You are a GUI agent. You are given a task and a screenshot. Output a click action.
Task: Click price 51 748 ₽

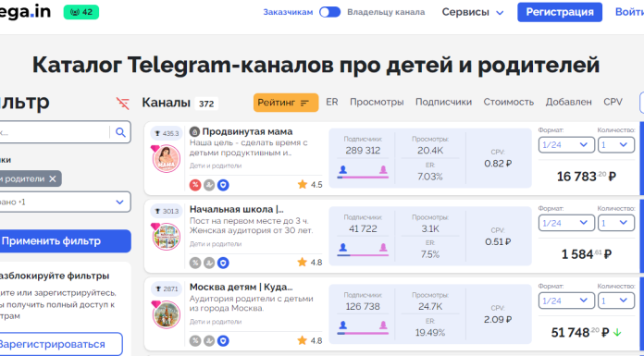click(580, 332)
